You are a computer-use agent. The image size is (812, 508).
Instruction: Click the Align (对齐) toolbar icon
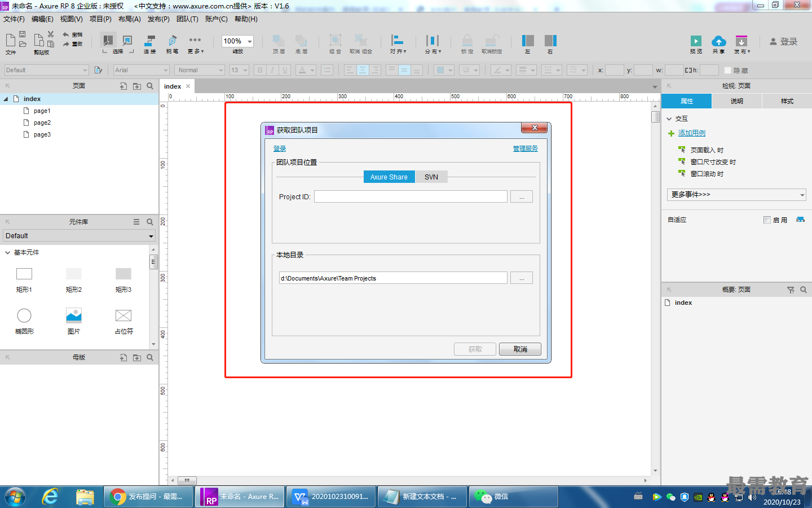(398, 41)
